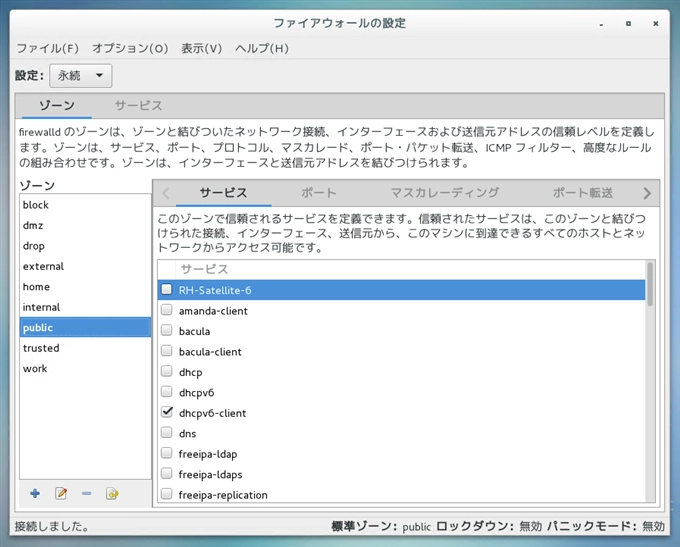
Task: Click the 標準ゾーン: public status text
Action: coord(381,527)
